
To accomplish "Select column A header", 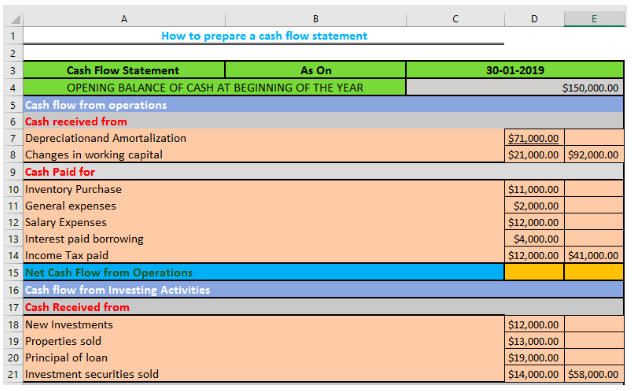I will (x=124, y=19).
